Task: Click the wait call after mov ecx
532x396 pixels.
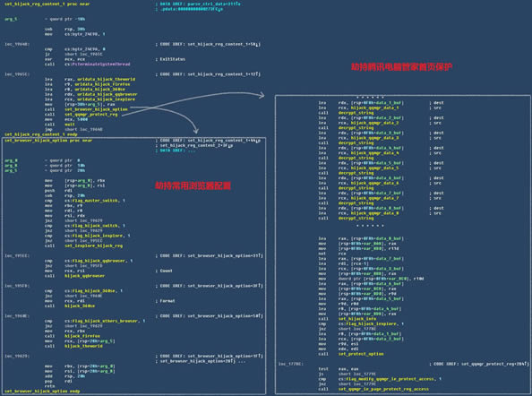Action: click(x=70, y=125)
